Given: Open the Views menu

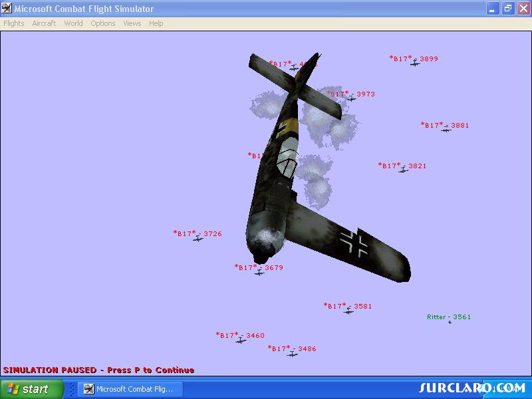Looking at the screenshot, I should [x=132, y=23].
